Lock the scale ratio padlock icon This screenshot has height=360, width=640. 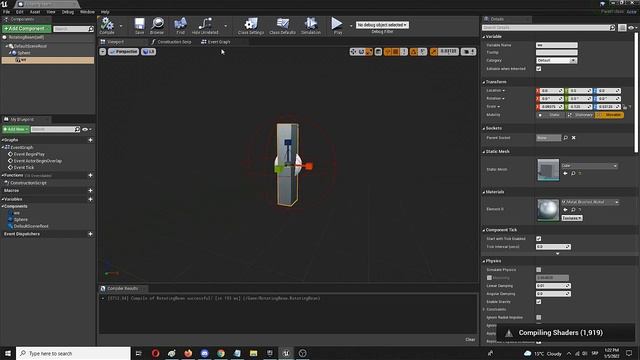[x=625, y=107]
